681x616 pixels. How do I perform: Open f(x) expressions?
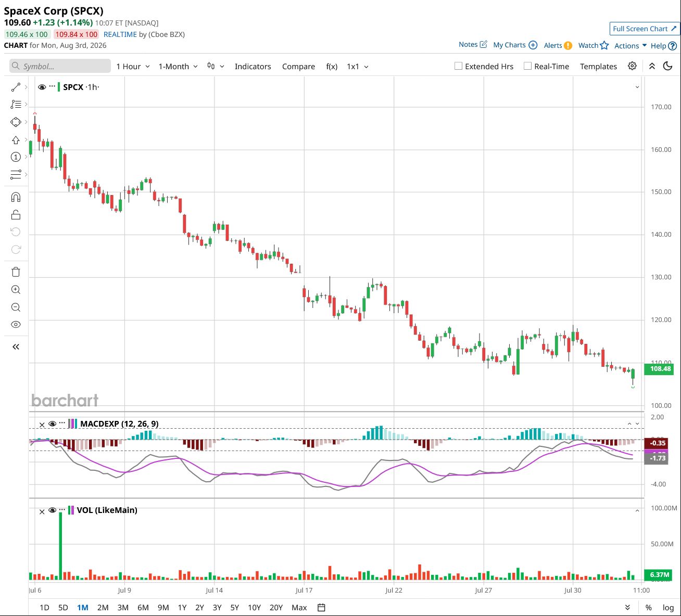(332, 67)
